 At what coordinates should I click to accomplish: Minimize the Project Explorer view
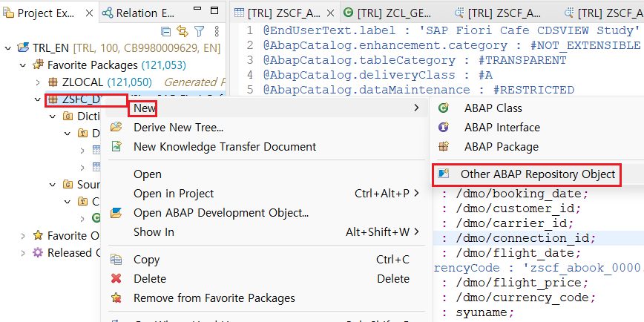pyautogui.click(x=197, y=9)
